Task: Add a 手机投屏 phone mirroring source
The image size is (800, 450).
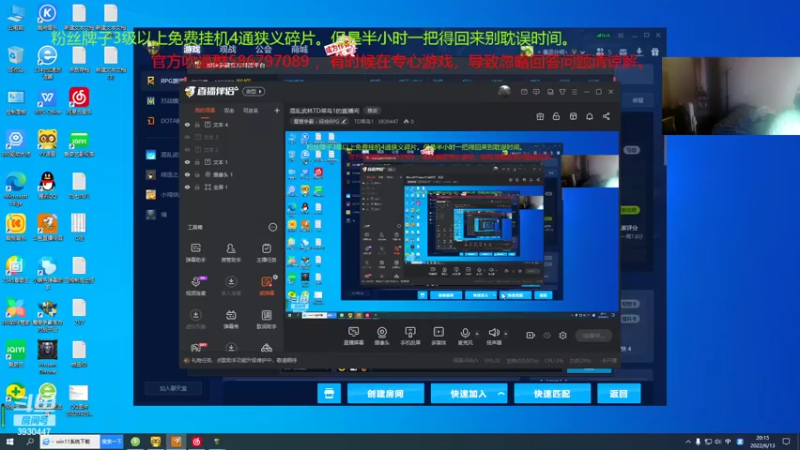Action: (410, 336)
